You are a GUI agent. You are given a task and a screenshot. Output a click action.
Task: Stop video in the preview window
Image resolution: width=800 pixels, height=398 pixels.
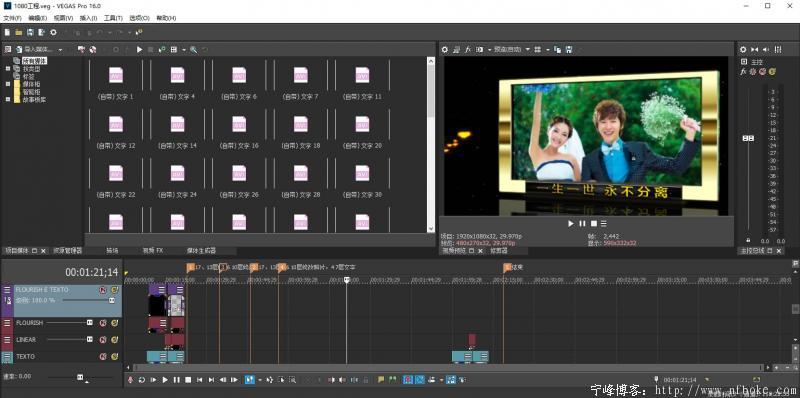coord(593,223)
